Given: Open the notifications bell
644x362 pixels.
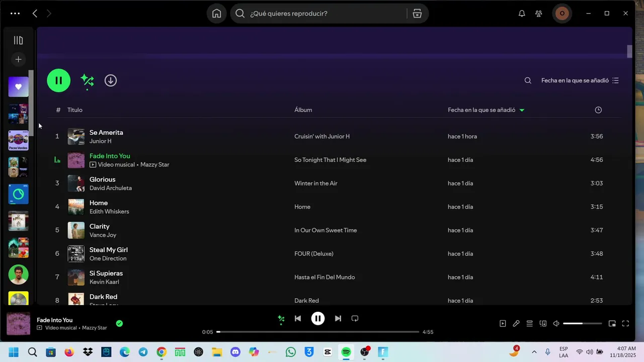Looking at the screenshot, I should click(x=522, y=14).
